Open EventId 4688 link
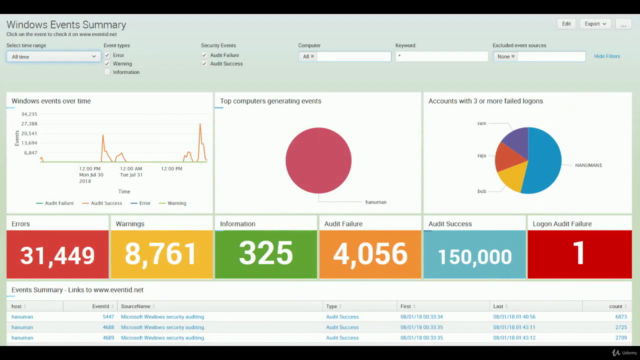Screen dimensions: 640x360 [x=108, y=327]
